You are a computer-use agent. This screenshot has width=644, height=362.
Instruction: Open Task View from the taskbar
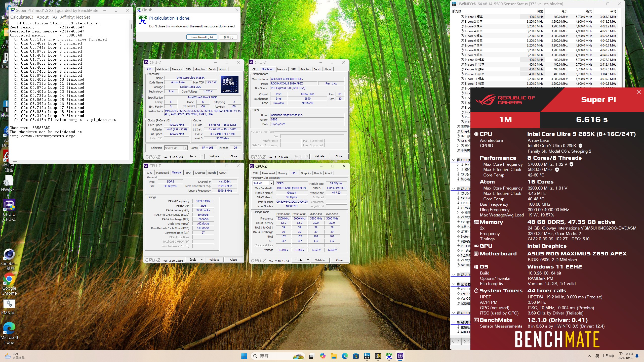pyautogui.click(x=311, y=356)
